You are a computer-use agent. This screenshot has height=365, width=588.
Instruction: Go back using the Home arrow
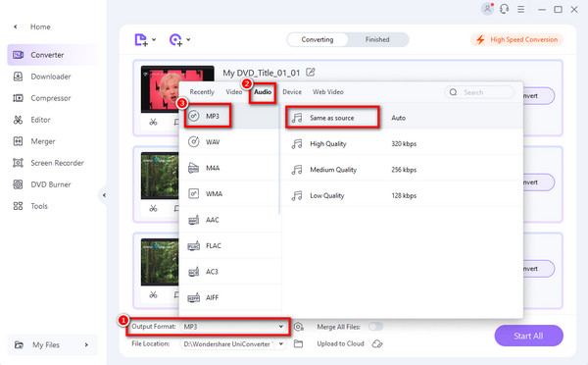(16, 26)
